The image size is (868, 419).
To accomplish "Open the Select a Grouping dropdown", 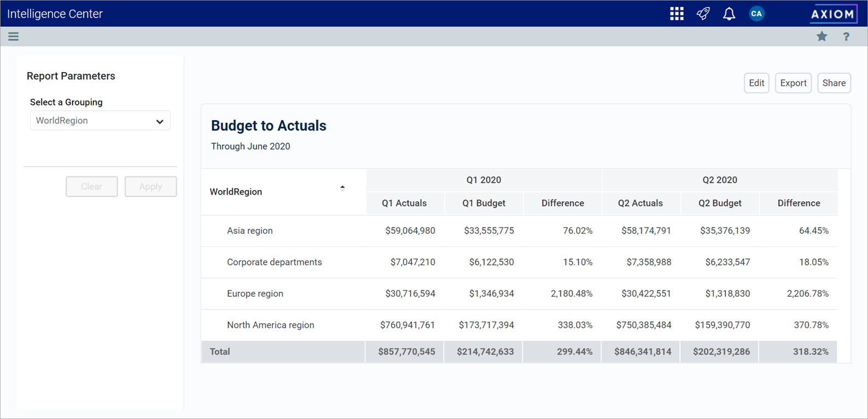I will point(100,121).
